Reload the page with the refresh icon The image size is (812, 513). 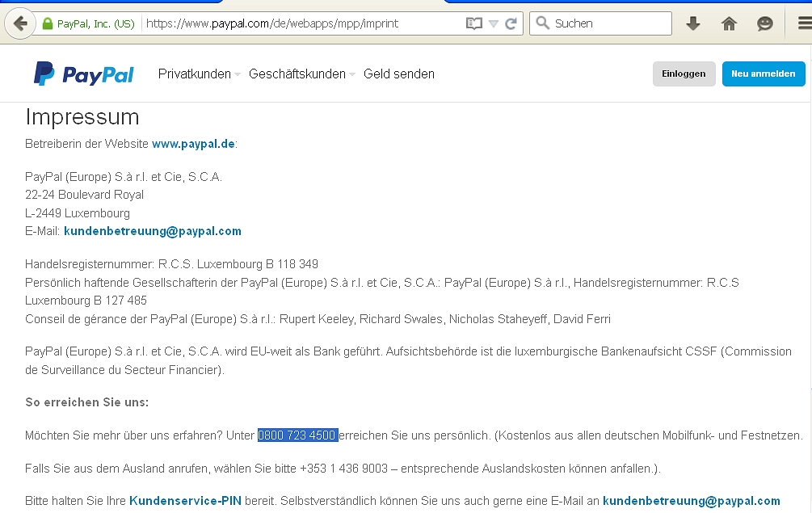[511, 23]
